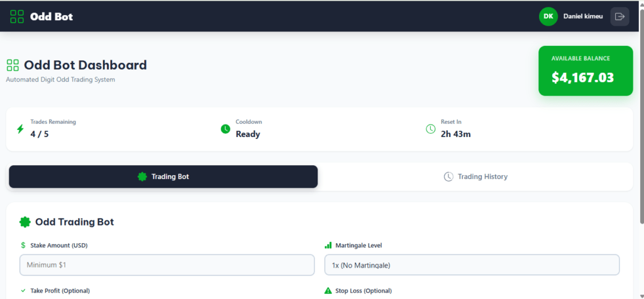This screenshot has width=644, height=299.
Task: Click the dollar sign Stake Amount icon
Action: click(x=23, y=245)
